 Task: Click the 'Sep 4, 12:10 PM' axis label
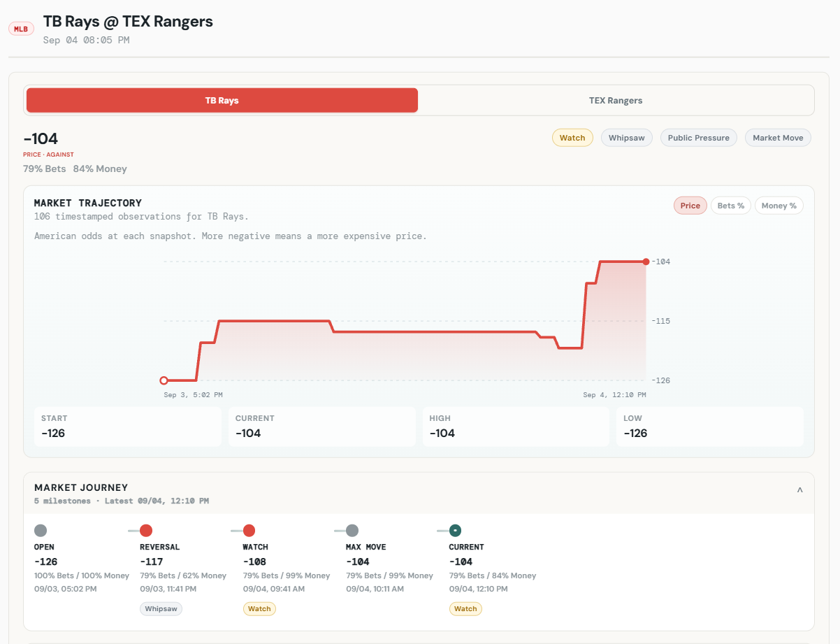tap(615, 395)
